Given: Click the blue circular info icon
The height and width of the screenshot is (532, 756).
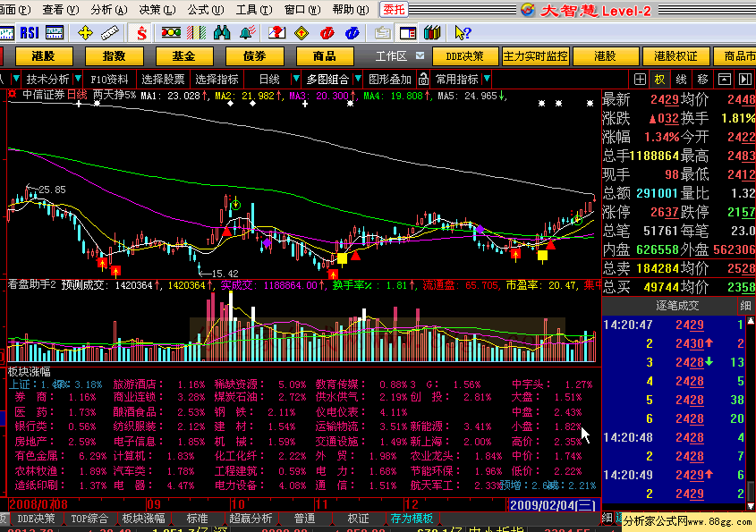Looking at the screenshot, I should [353, 33].
